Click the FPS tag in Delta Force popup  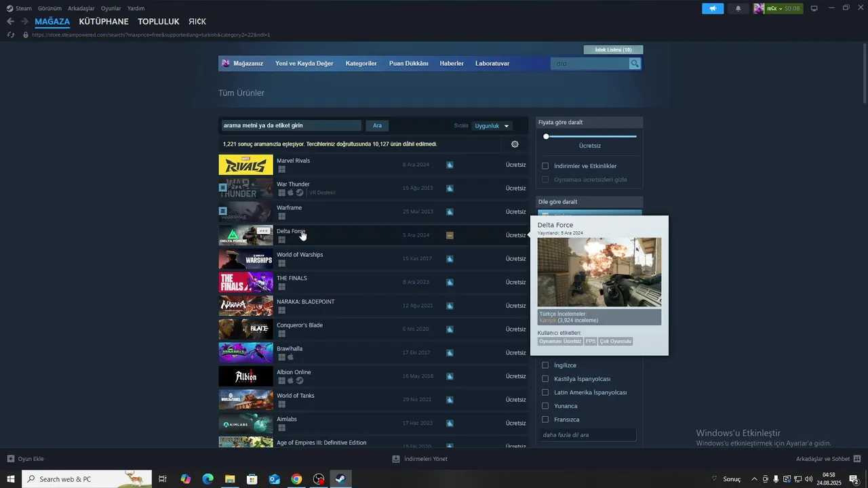tap(590, 342)
